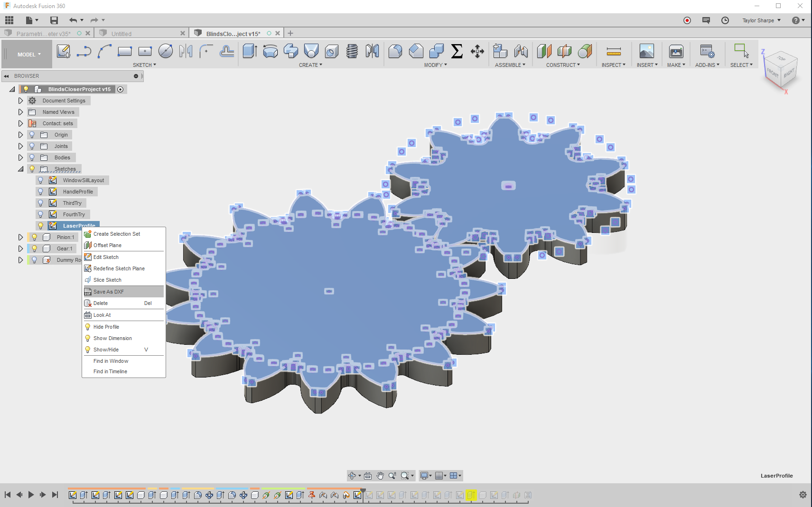812x507 pixels.
Task: Click Edit Sketch in the context menu
Action: point(105,257)
